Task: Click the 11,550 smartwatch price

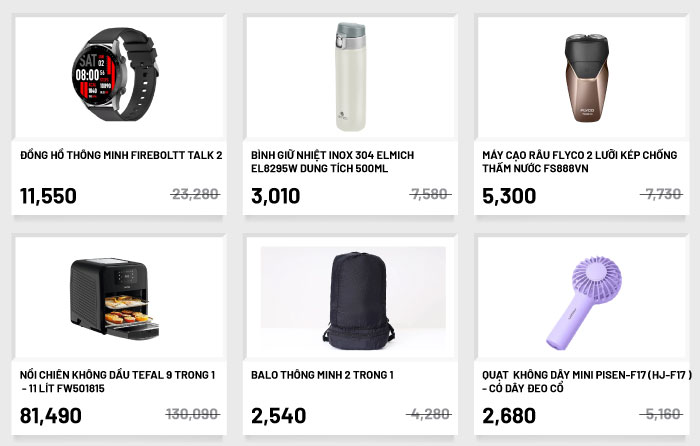Action: coord(48,196)
